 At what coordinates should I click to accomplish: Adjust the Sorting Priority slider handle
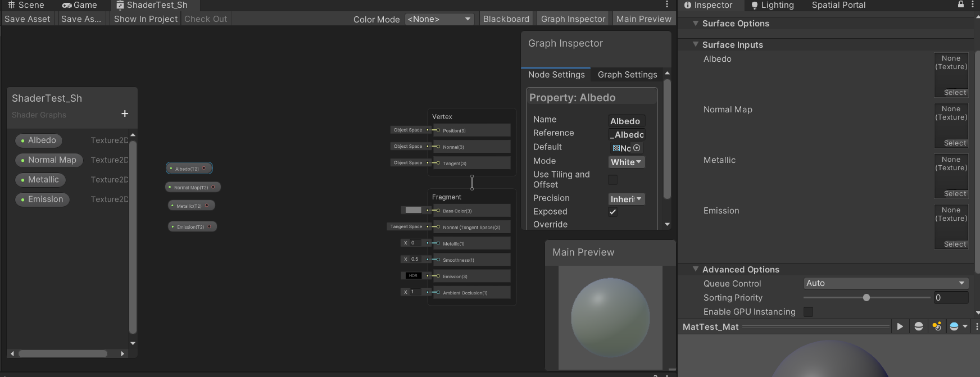(866, 298)
